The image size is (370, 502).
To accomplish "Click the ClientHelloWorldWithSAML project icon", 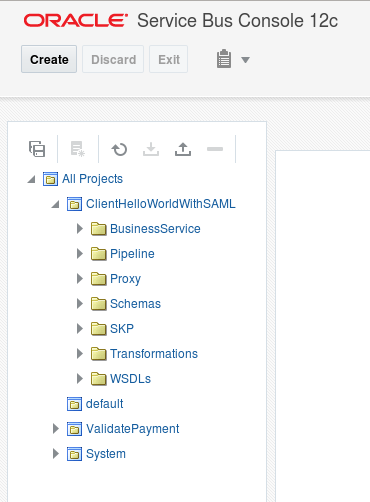I will 74,204.
